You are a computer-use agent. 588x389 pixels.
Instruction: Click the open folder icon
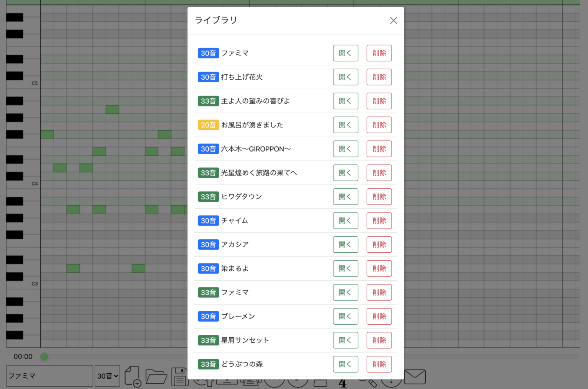click(x=156, y=376)
